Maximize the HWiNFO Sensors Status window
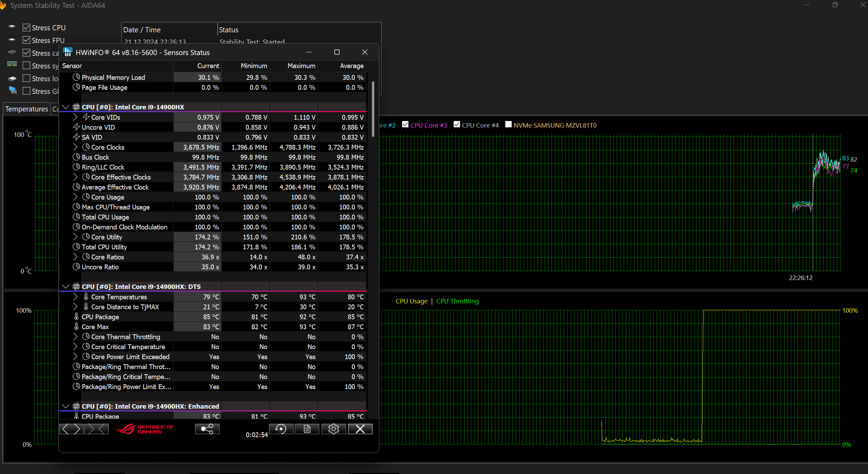 point(337,52)
